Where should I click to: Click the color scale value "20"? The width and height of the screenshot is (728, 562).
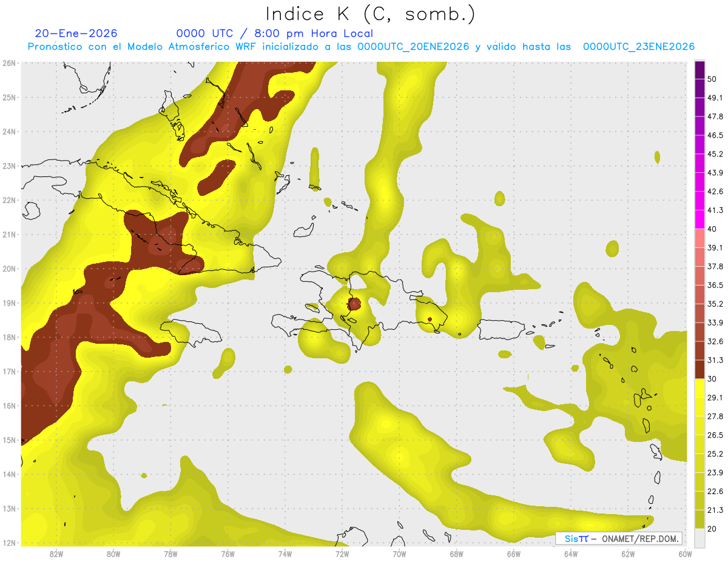(x=712, y=529)
